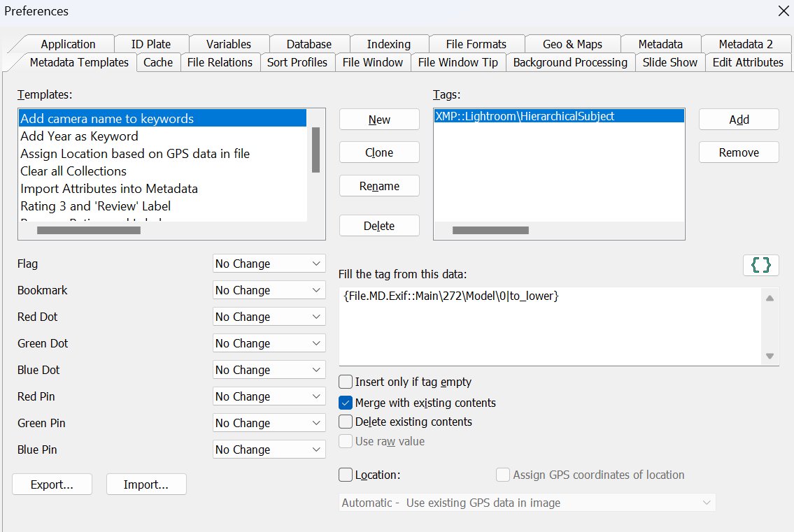Enable Insert only if tag empty
Viewport: 794px width, 532px height.
346,382
